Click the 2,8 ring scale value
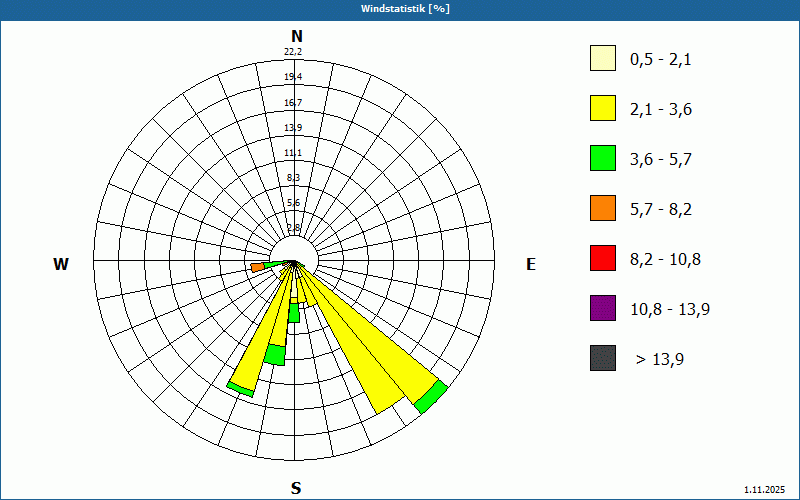This screenshot has height=500, width=800. pyautogui.click(x=293, y=228)
